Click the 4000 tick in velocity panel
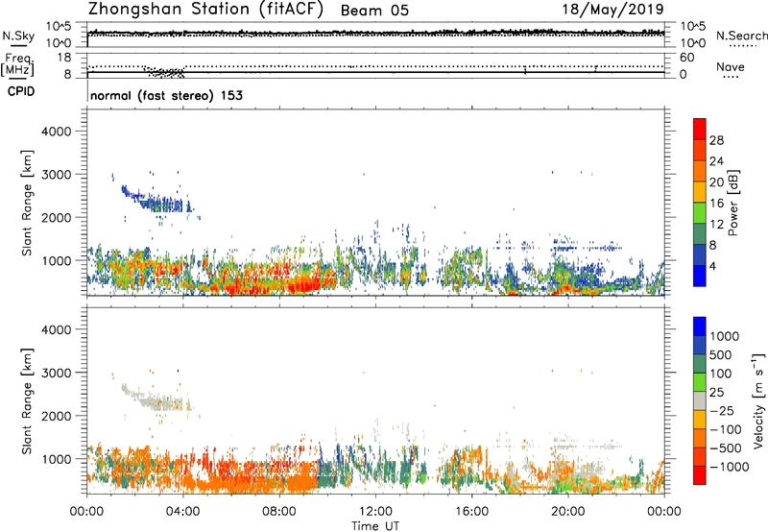The width and height of the screenshot is (768, 532). [57, 329]
